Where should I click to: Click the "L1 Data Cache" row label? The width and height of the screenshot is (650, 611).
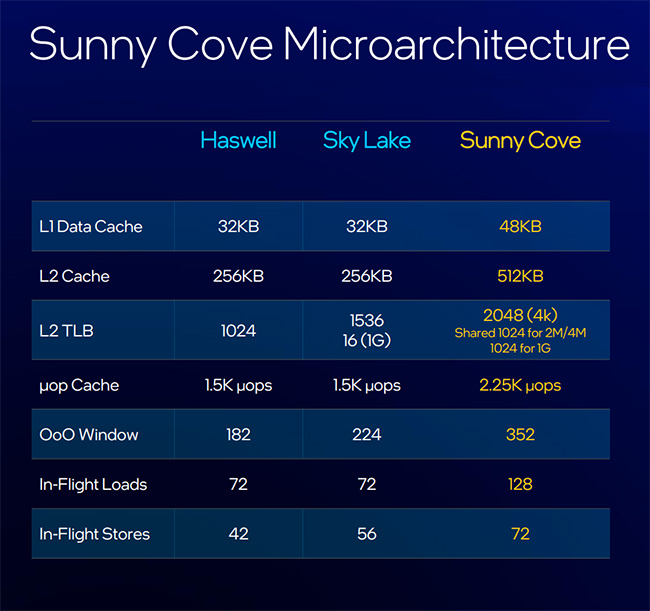(x=91, y=226)
